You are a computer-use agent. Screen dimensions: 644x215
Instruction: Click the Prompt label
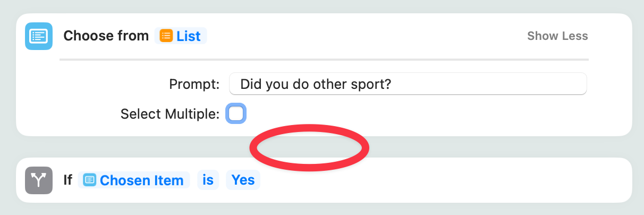coord(194,84)
